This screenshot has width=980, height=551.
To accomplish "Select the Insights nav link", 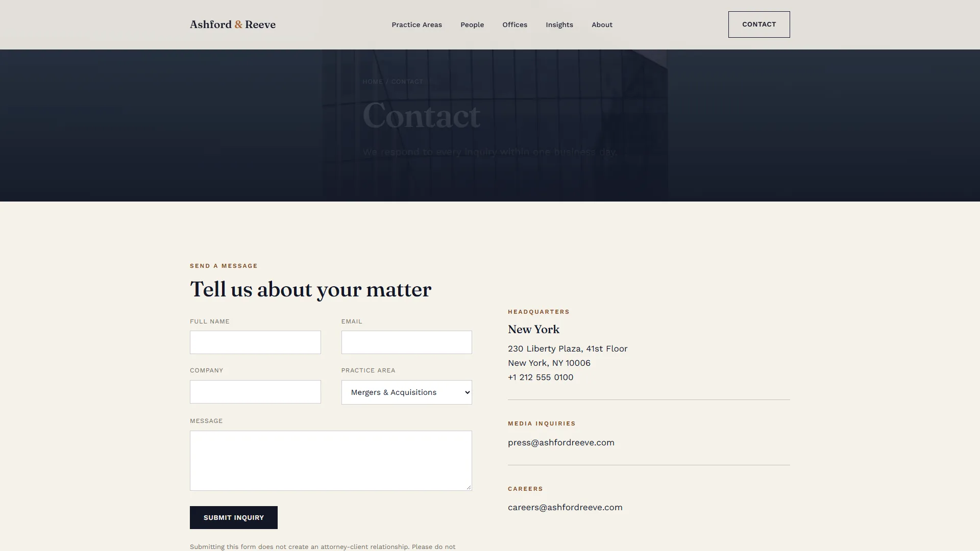I will coord(559,24).
